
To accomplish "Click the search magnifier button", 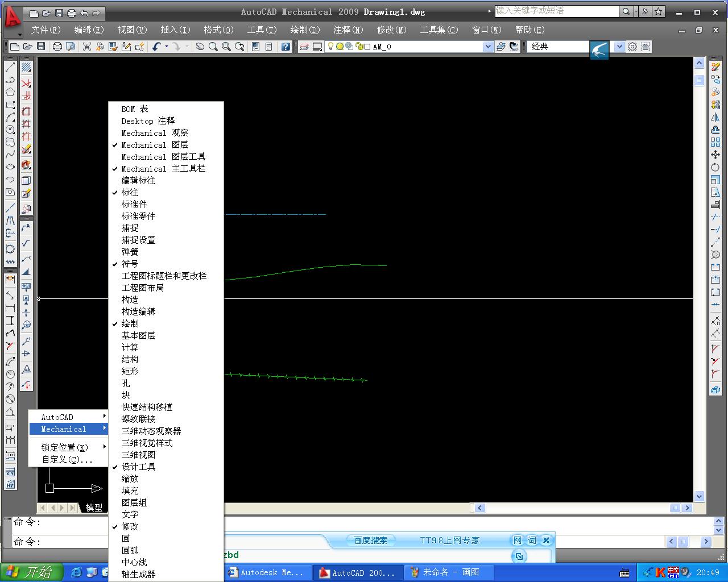I will point(626,11).
